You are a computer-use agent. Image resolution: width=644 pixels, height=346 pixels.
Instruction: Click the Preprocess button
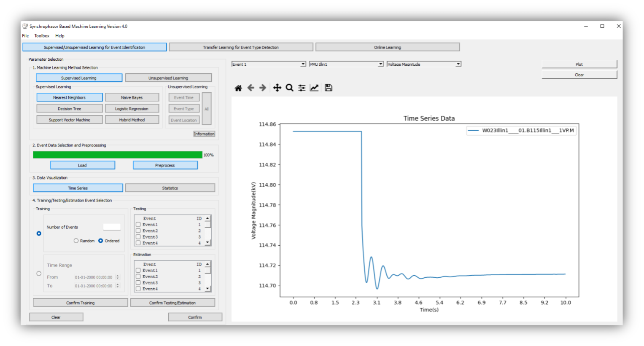pos(165,165)
